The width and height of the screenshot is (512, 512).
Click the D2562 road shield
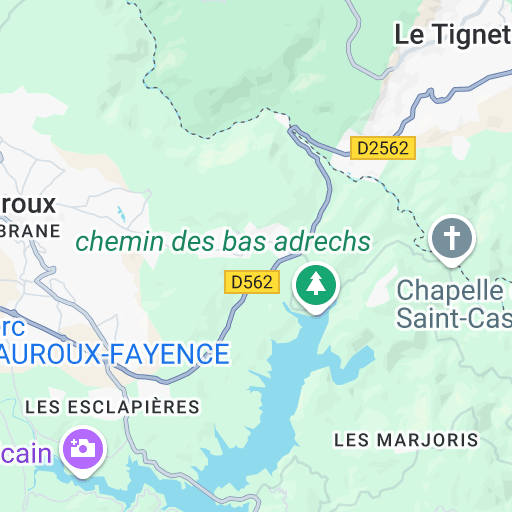tap(383, 148)
